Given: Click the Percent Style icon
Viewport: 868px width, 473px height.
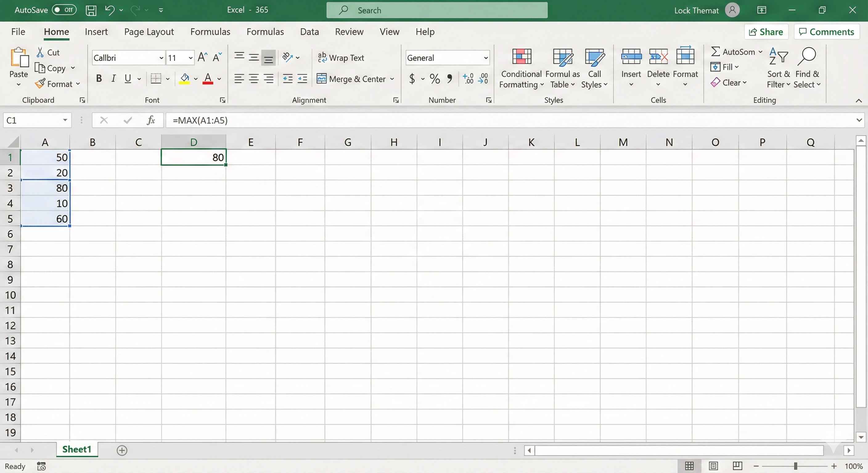Looking at the screenshot, I should click(435, 79).
